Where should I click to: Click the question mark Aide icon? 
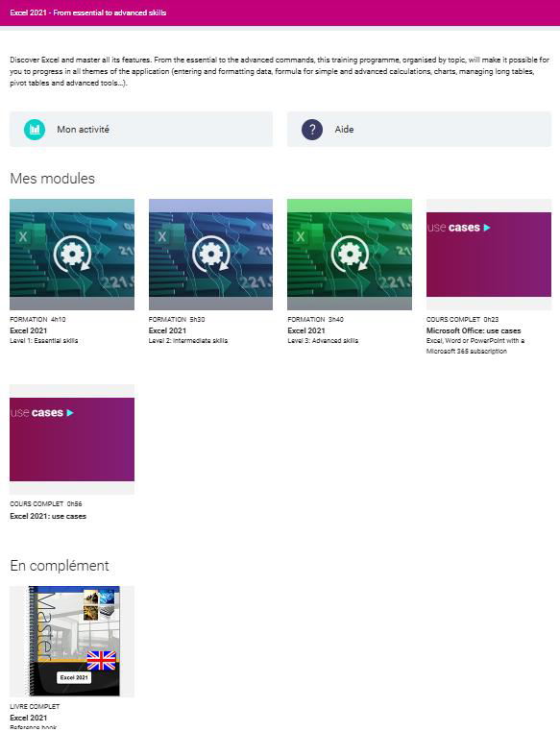pyautogui.click(x=312, y=130)
